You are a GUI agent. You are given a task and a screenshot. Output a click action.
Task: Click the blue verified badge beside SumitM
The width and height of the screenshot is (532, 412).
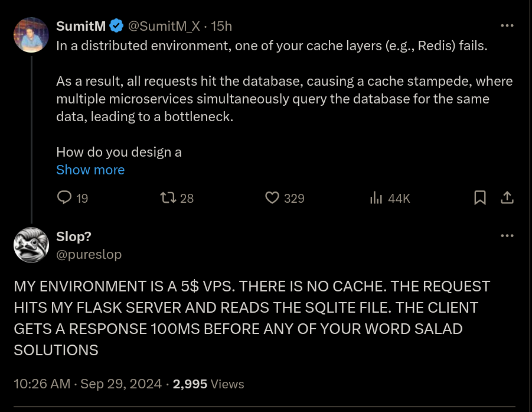point(116,26)
